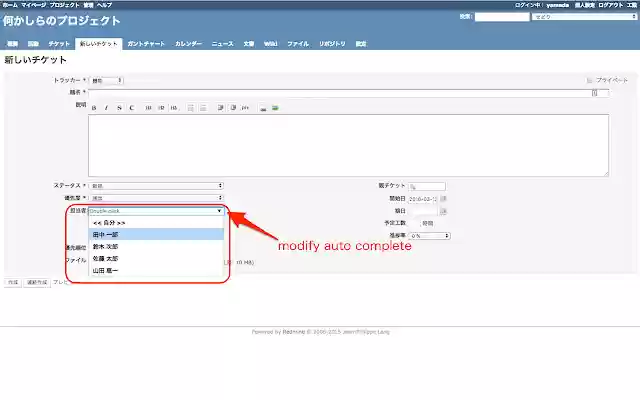Image resolution: width=640 pixels, height=400 pixels.
Task: Select 佐藤 太郎 in assignee list
Action: click(156, 258)
